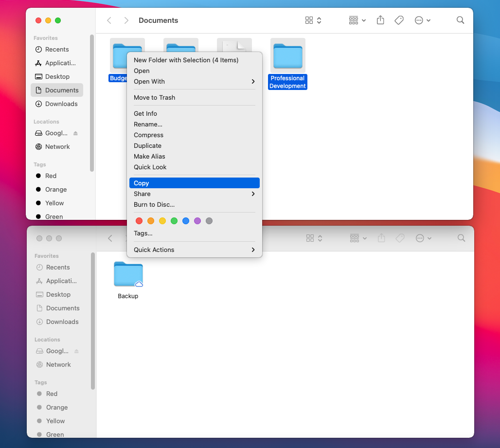Apply the red color tag in the context menu
500x448 pixels.
[x=139, y=221]
